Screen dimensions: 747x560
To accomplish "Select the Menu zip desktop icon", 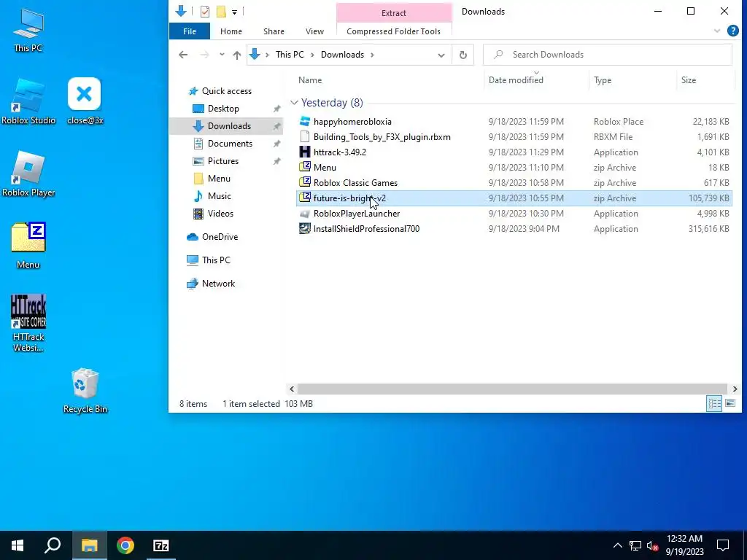I will coord(28,246).
